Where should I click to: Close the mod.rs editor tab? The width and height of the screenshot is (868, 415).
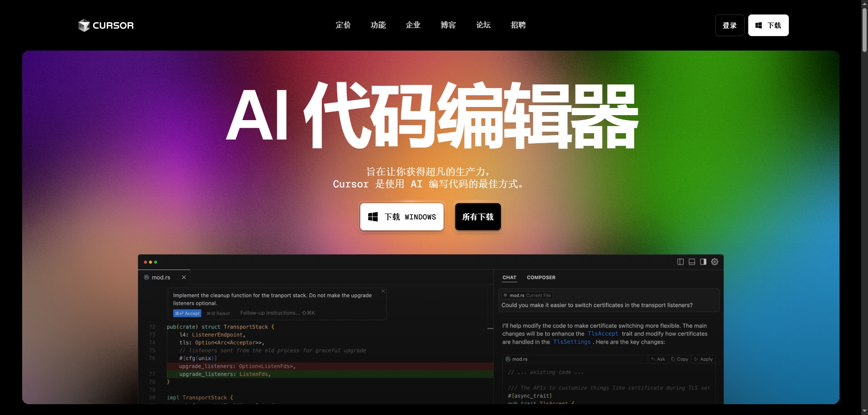(184, 277)
